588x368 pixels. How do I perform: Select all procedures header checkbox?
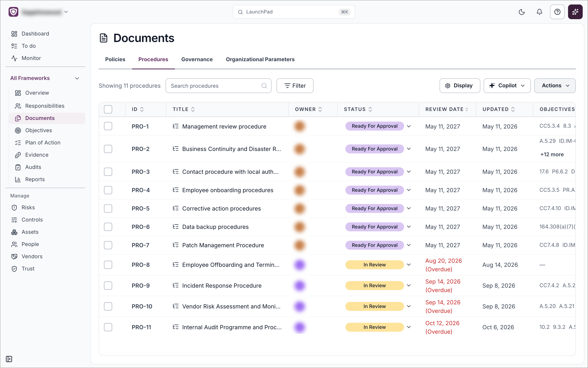click(108, 109)
